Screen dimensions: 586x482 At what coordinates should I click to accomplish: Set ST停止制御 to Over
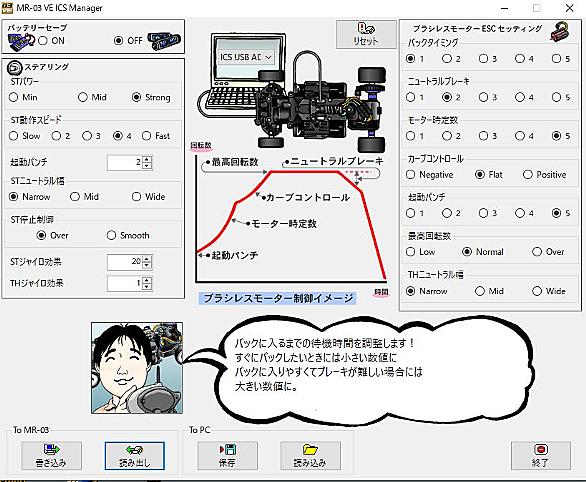tap(52, 235)
